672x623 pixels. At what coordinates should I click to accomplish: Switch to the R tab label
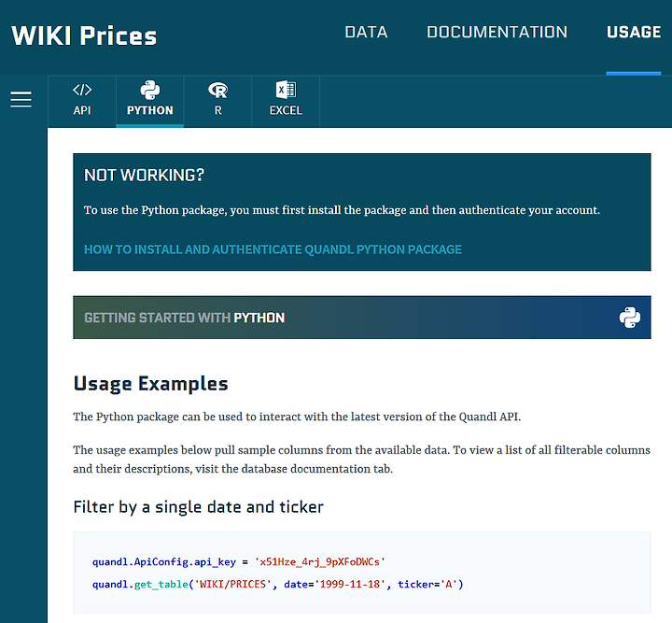(x=218, y=110)
